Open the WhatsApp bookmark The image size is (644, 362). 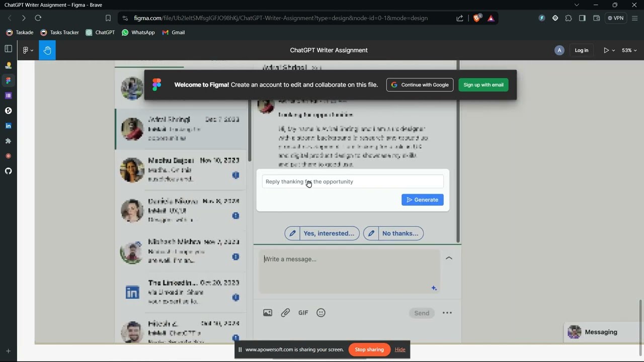point(138,32)
